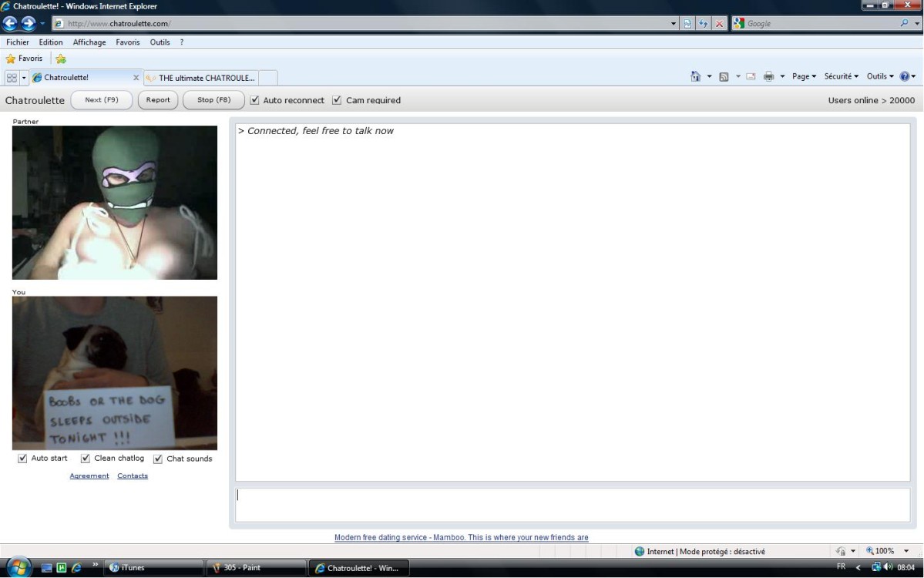The width and height of the screenshot is (924, 578).
Task: Open the Affichage menu
Action: (89, 42)
